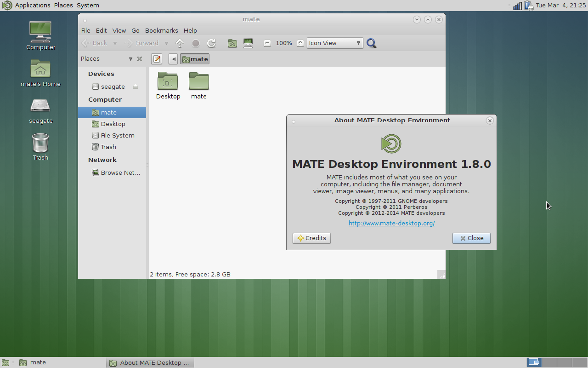Open the Bookmarks menu
The image size is (588, 368).
[x=161, y=30]
